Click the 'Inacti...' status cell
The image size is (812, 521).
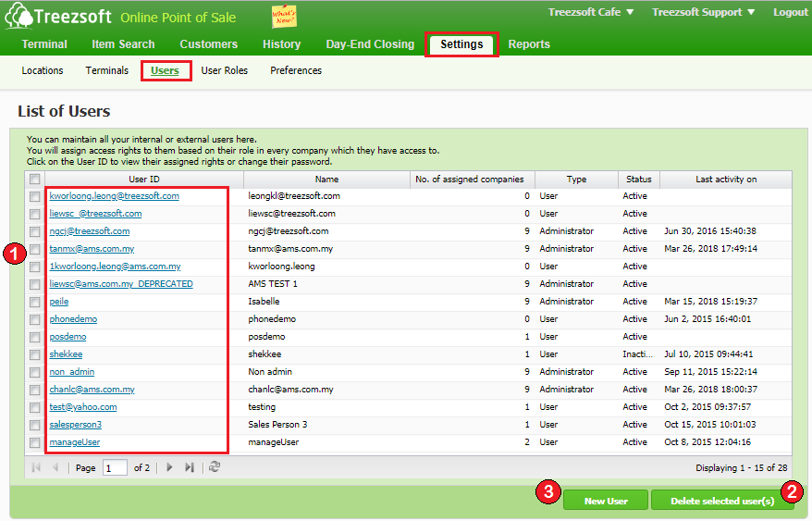638,354
